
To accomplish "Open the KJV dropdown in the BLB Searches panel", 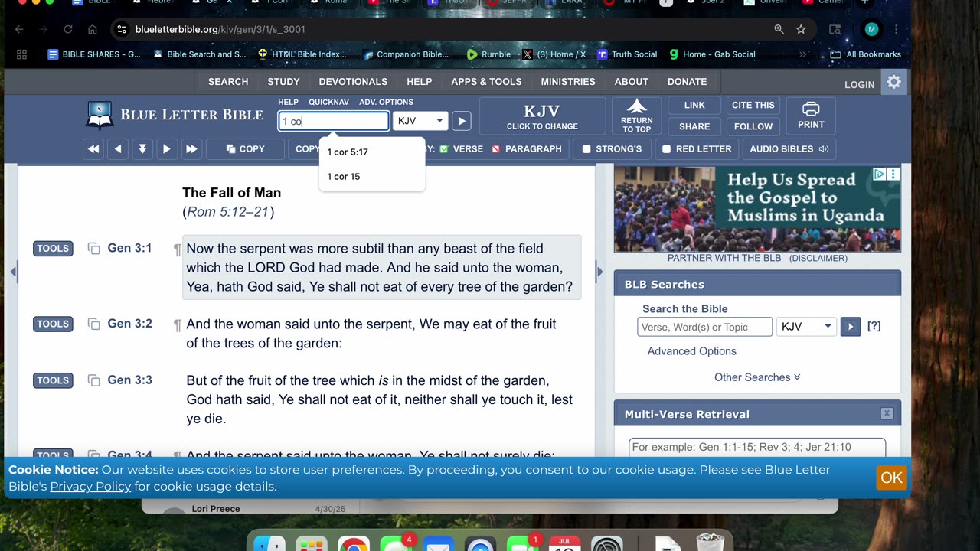I will click(x=805, y=327).
